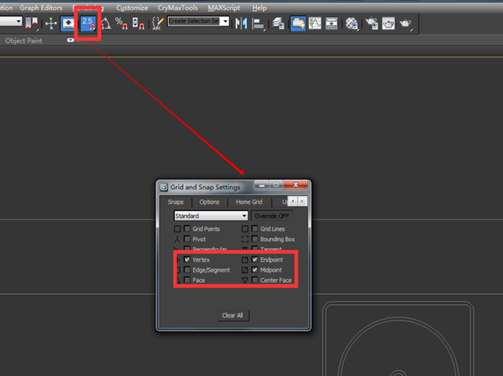The image size is (503, 376).
Task: Open the Rendered Frame Window icon
Action: pos(388,23)
